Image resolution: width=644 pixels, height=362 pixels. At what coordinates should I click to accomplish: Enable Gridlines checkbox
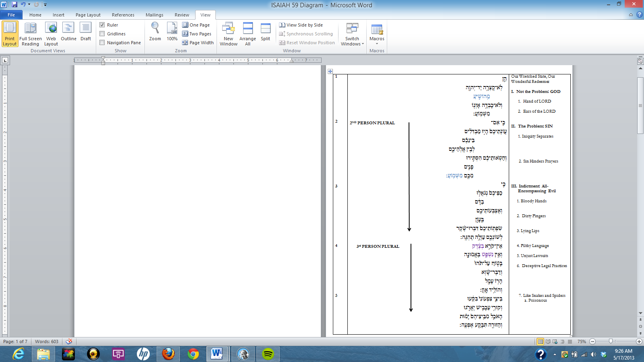102,34
